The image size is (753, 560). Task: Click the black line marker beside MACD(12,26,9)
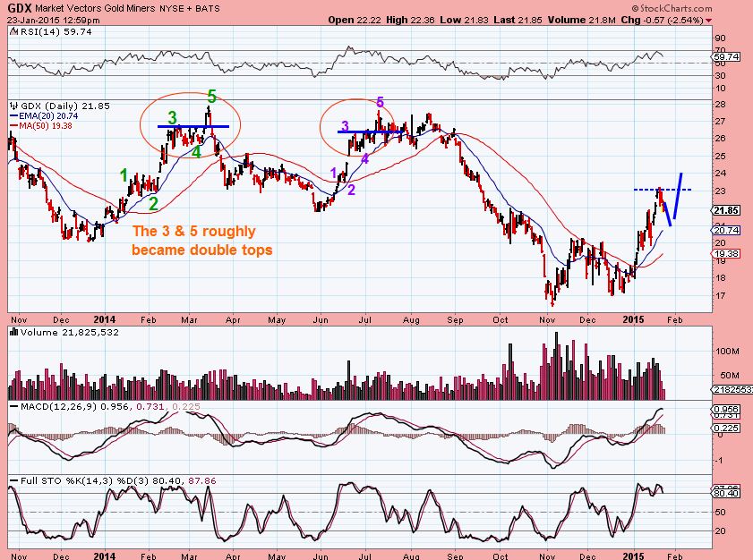14,407
